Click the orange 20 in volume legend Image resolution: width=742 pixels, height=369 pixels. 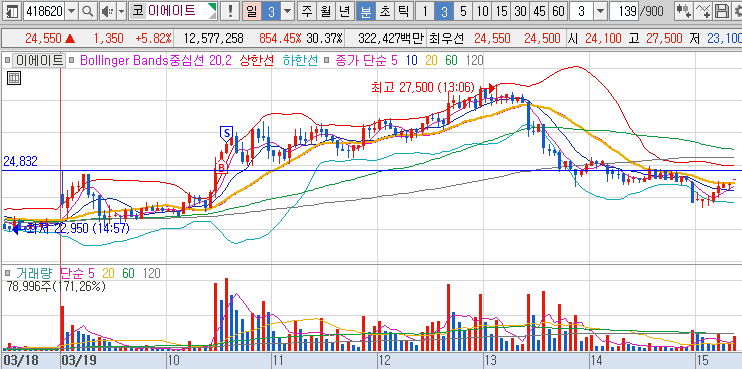[108, 273]
